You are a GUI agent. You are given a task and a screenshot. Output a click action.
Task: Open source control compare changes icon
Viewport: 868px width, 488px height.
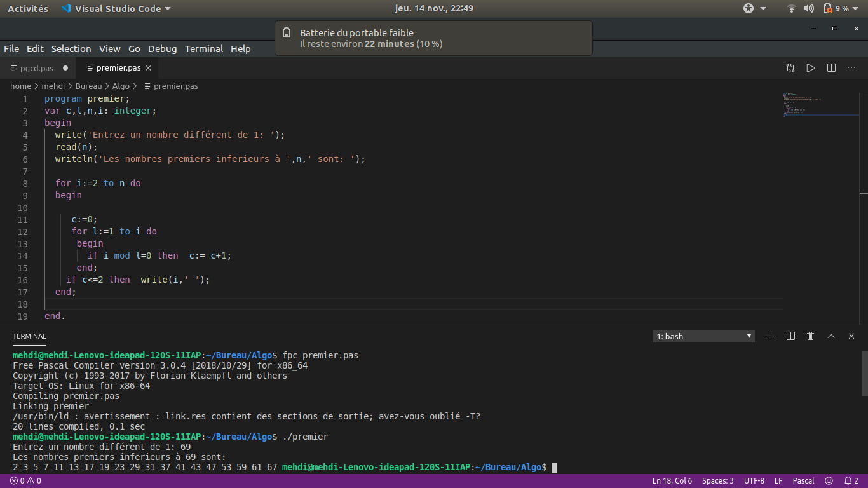click(x=790, y=68)
